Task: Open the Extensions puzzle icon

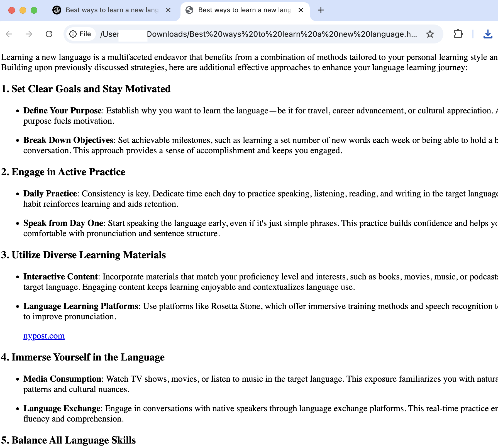Action: (x=458, y=34)
